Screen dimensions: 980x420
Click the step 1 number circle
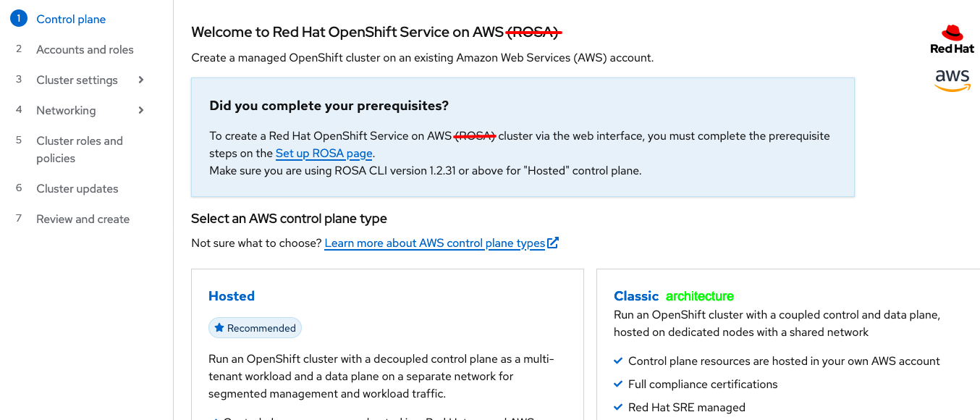19,19
